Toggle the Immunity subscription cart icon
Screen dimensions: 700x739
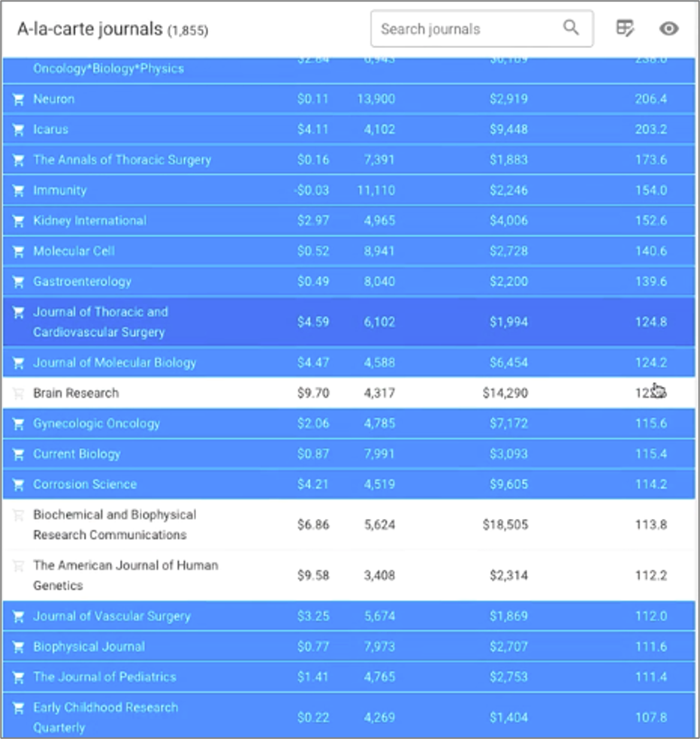tap(18, 191)
